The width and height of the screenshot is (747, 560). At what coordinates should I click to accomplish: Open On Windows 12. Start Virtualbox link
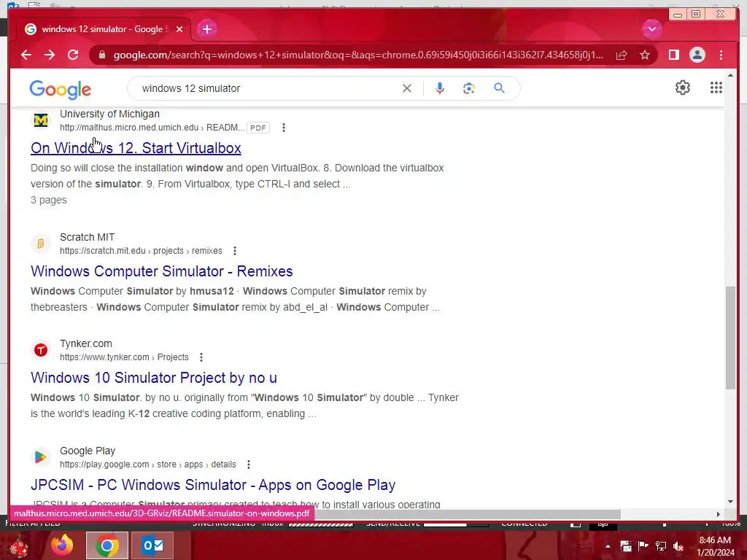point(136,148)
